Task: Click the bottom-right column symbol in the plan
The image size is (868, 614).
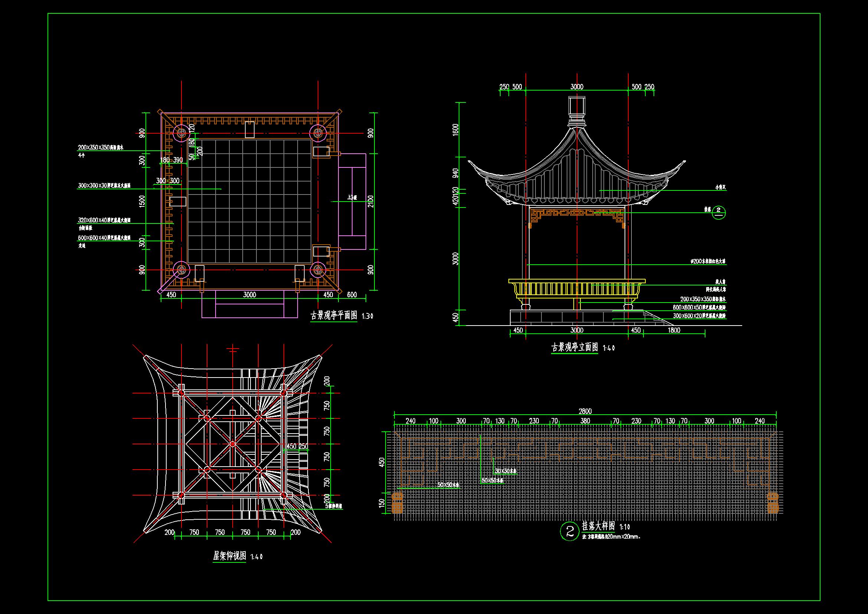Action: 318,270
